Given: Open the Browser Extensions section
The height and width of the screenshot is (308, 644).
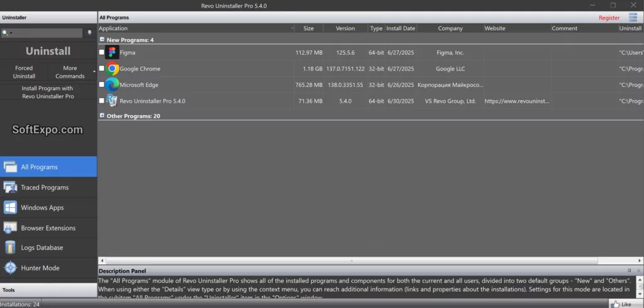Looking at the screenshot, I should click(48, 228).
